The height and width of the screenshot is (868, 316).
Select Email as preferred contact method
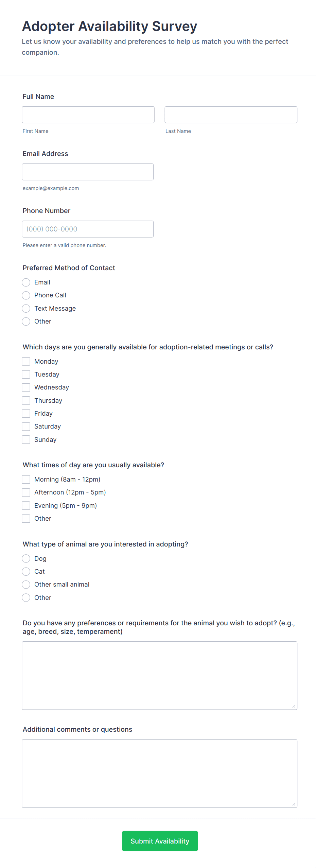(26, 282)
